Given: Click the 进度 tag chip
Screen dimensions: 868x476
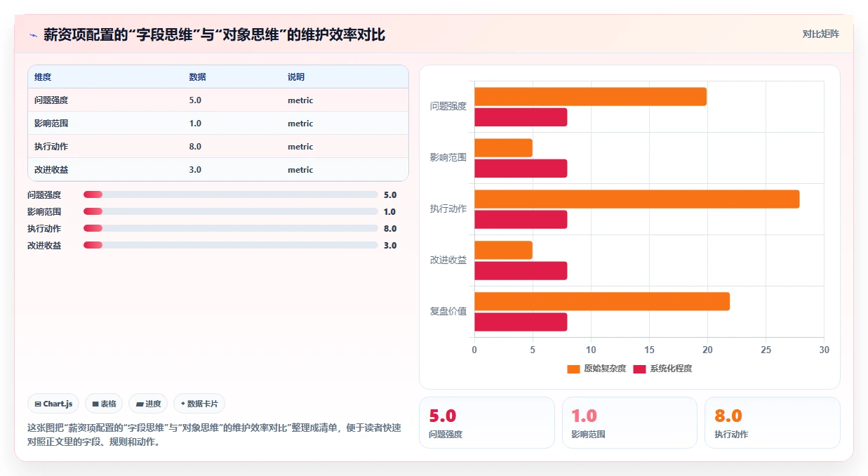Looking at the screenshot, I should click(x=148, y=404).
